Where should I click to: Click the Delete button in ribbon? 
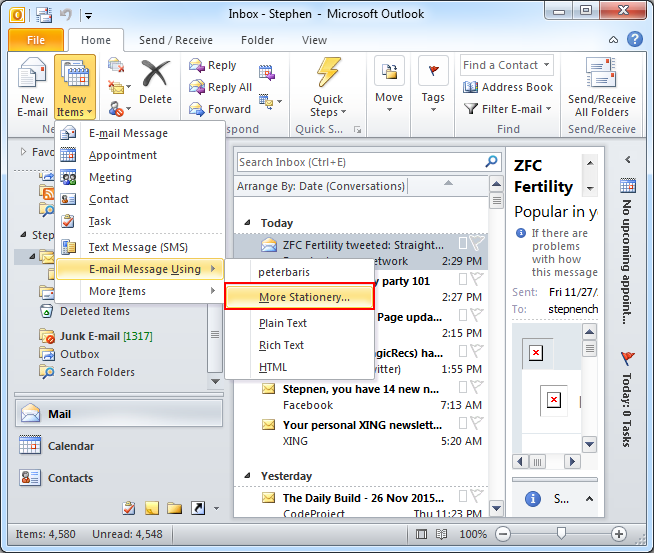coord(155,83)
